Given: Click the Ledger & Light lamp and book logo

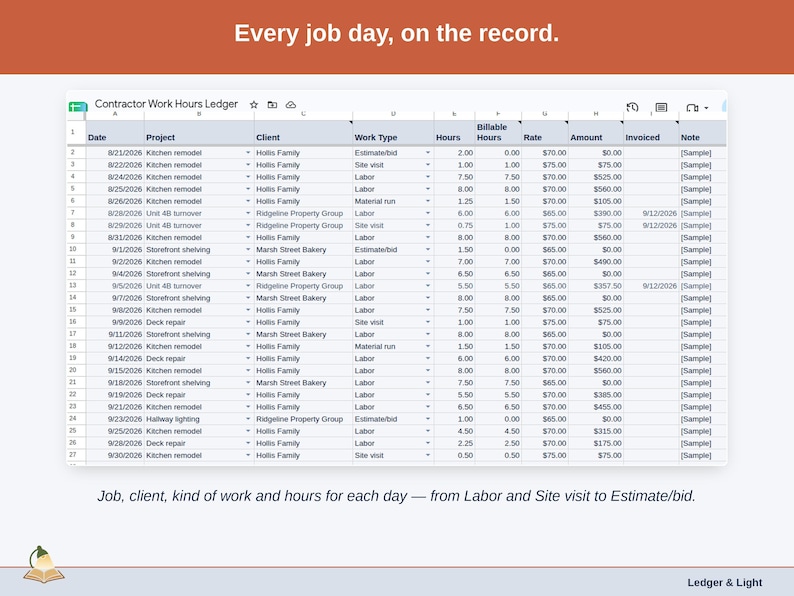Looking at the screenshot, I should (44, 565).
